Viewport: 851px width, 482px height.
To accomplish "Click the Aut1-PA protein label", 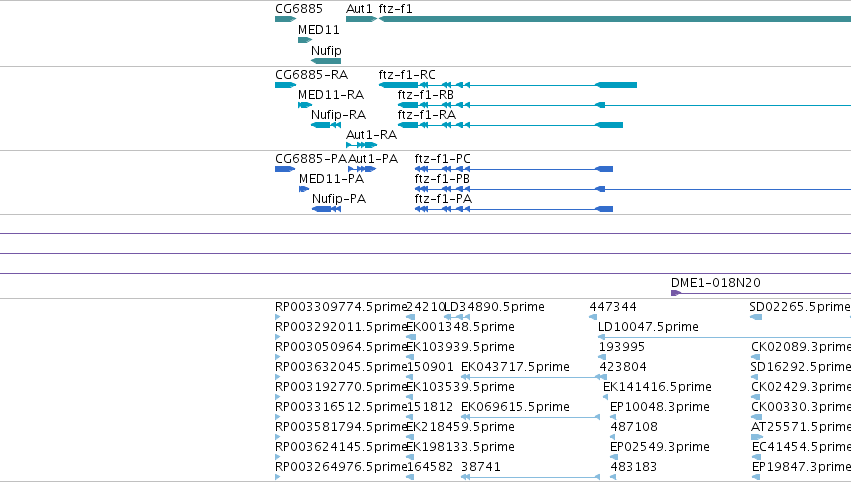I will coord(373,158).
